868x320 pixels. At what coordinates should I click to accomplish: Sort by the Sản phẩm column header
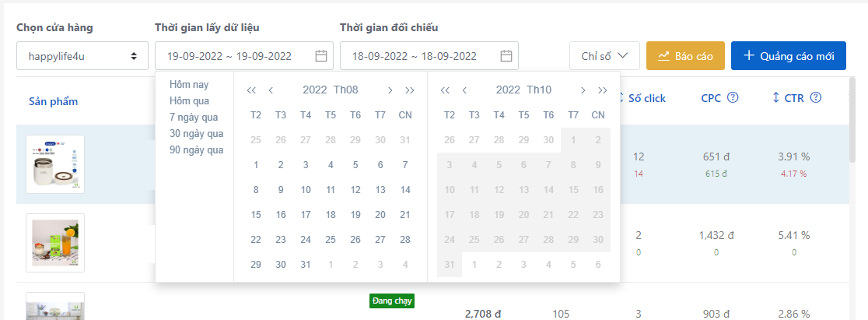coord(54,101)
